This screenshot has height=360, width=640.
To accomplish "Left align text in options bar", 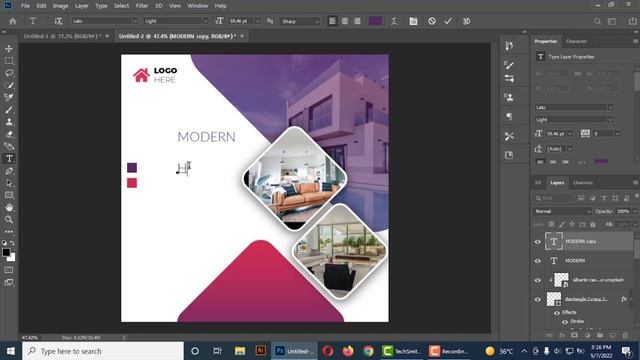I will pos(332,21).
